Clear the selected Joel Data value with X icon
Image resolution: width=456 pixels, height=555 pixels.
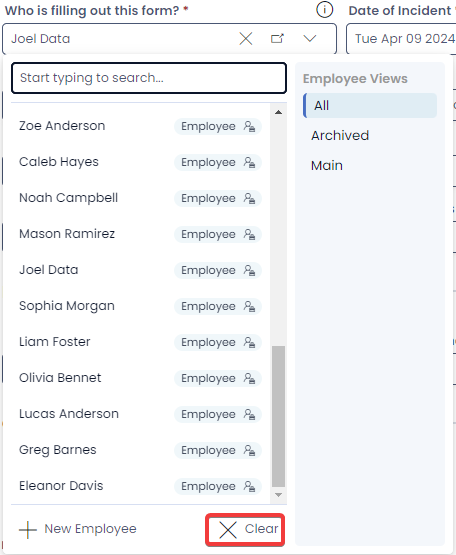coord(246,39)
